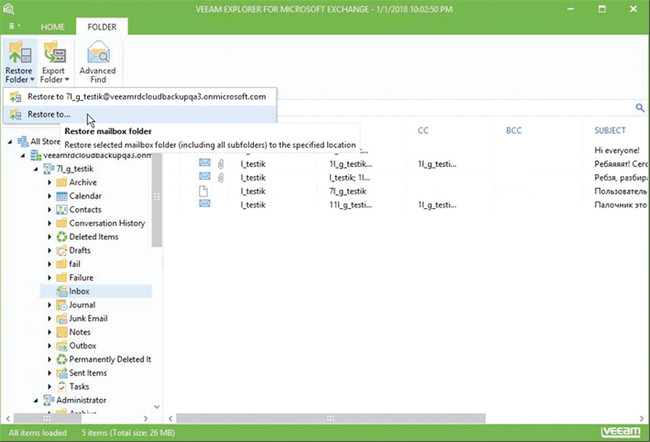The width and height of the screenshot is (650, 442).
Task: Select the message sent to 11l_g_testi...
Action: point(415,205)
